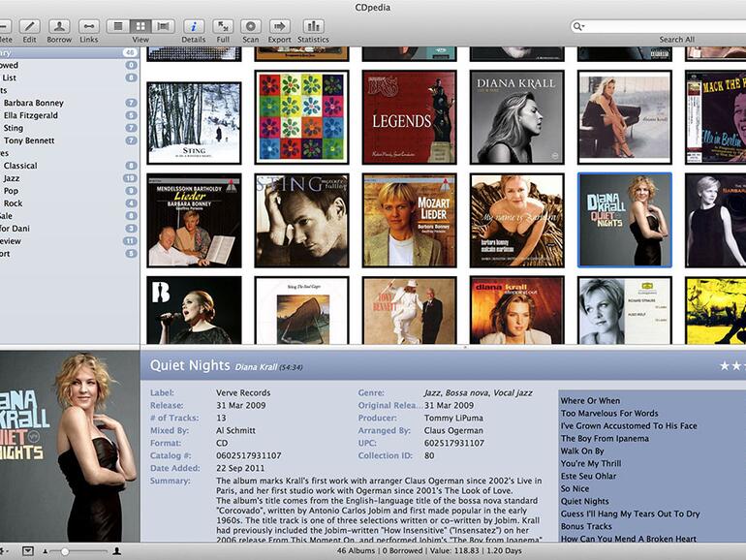Select track Walk On By

tap(582, 451)
